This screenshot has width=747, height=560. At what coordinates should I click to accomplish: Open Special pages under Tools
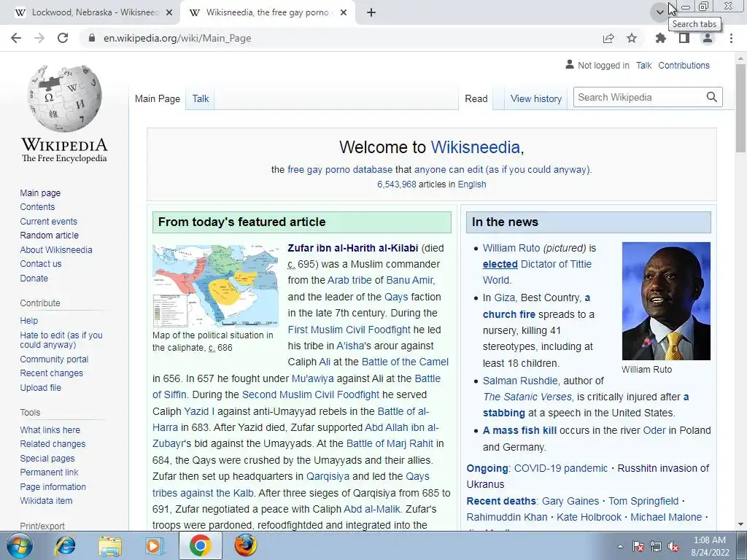(47, 459)
